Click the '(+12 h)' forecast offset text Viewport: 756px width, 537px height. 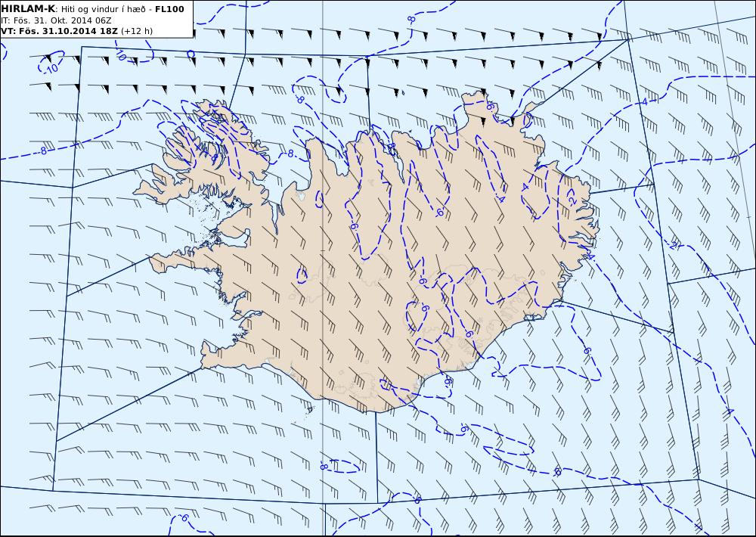(x=137, y=31)
